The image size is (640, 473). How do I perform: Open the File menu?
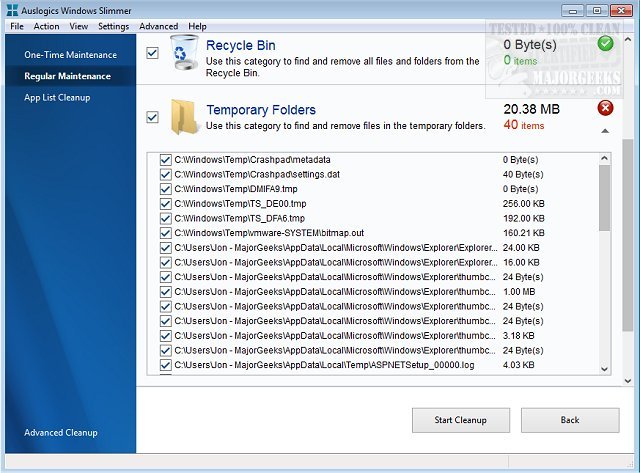tap(17, 26)
